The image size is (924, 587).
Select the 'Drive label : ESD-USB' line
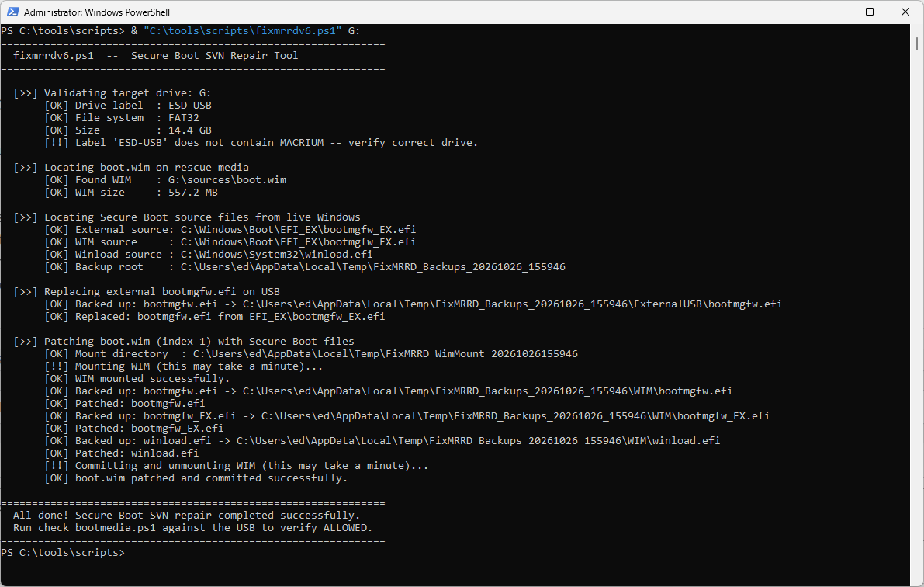[128, 105]
